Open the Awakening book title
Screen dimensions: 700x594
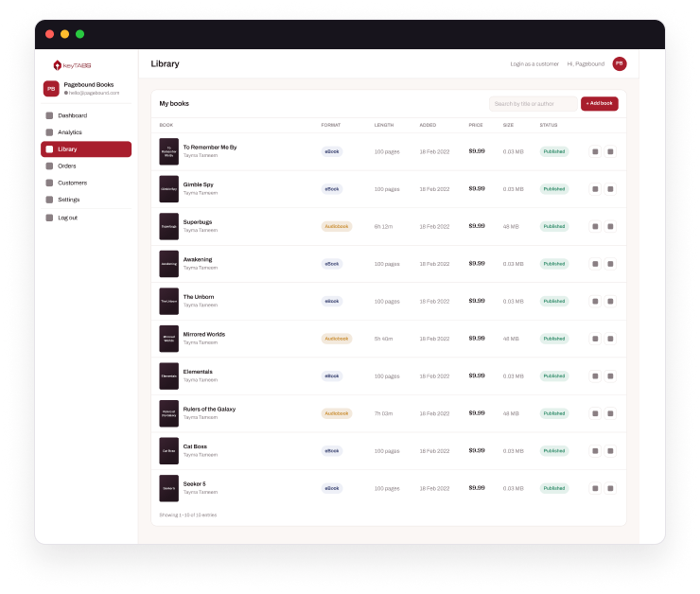click(198, 260)
